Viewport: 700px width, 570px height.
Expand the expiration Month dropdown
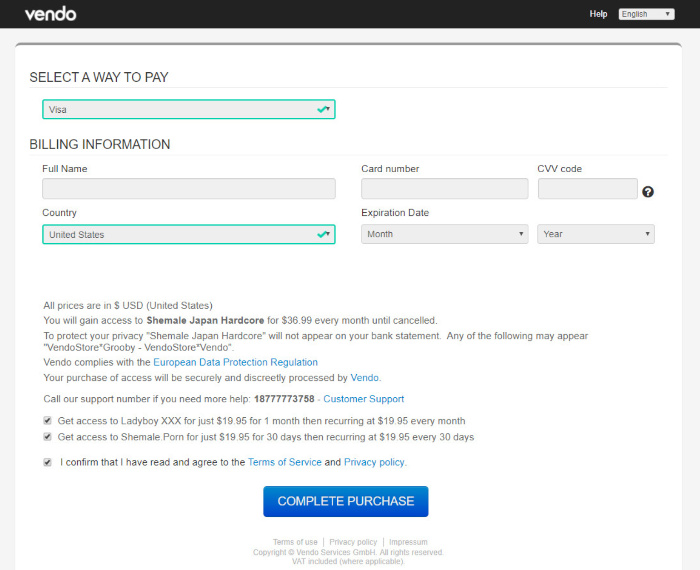coord(444,234)
